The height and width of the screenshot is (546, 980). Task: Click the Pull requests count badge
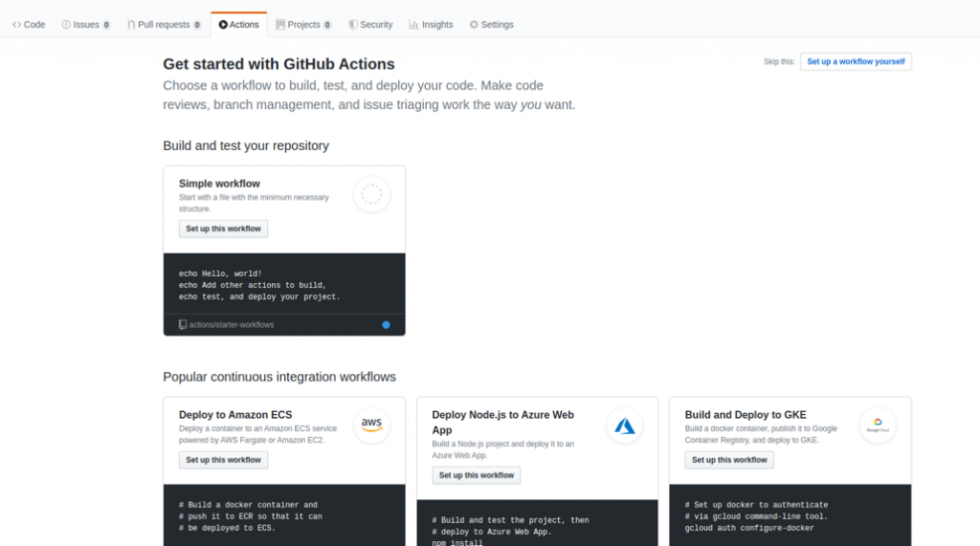(x=197, y=25)
